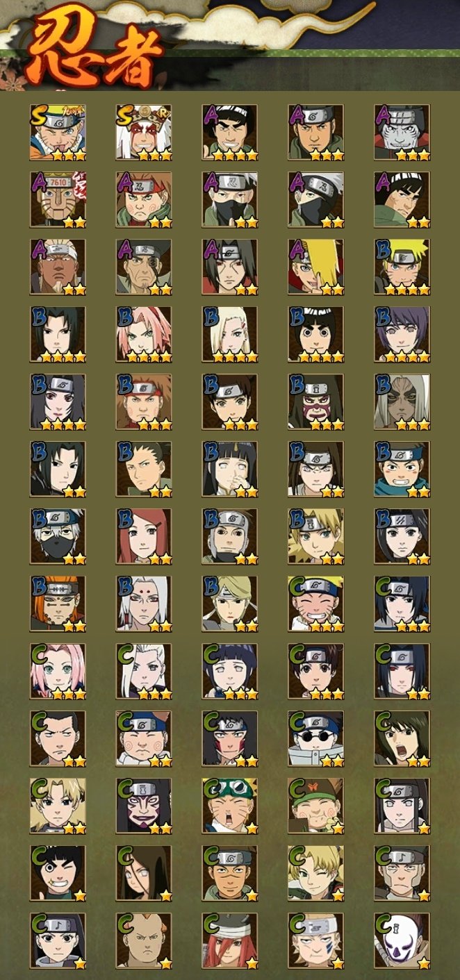Open the A-rank dark-skinned white-haired ninja portrait
The height and width of the screenshot is (980, 460).
(x=58, y=267)
